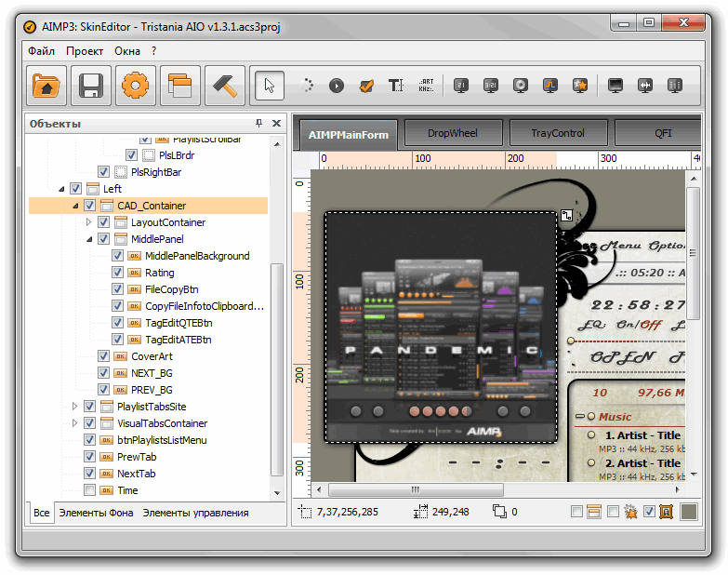Toggle the FileCopyBtn checkbox

pos(117,289)
